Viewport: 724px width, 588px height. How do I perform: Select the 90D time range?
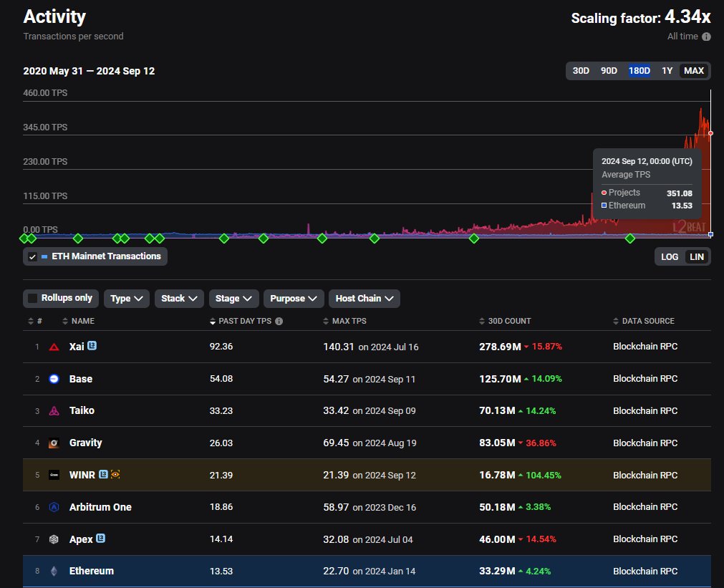coord(609,71)
